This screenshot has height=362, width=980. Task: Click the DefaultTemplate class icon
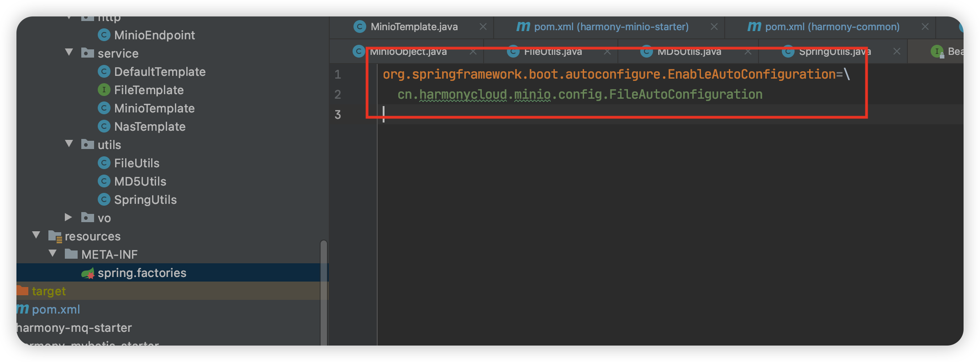104,71
